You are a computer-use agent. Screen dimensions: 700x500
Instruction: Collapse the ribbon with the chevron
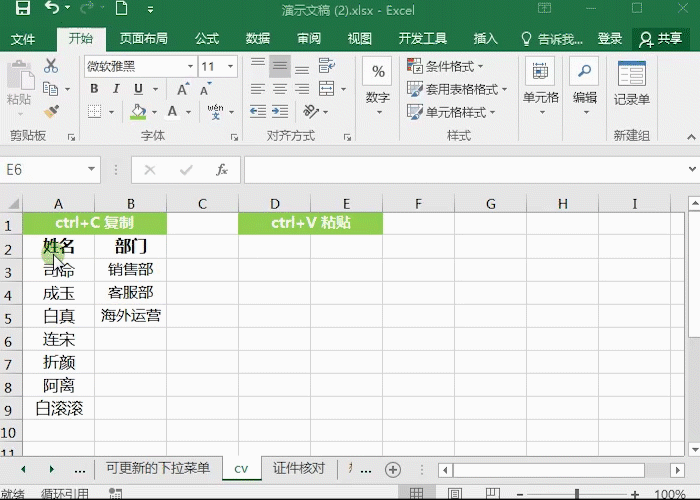[691, 137]
